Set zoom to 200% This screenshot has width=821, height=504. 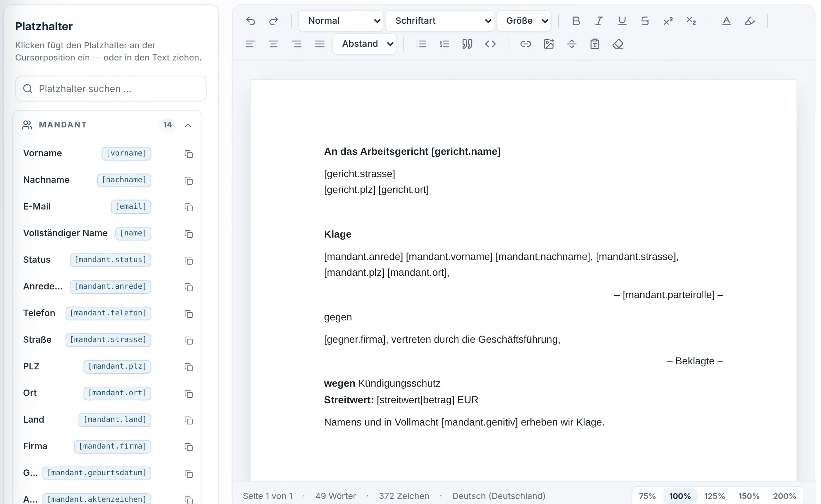pos(784,496)
